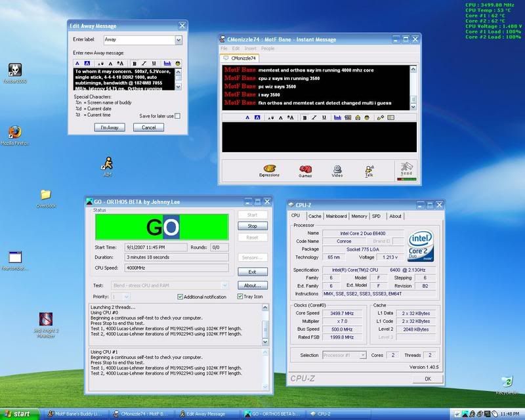
Task: Open the Edit menu in Instant Message window
Action: (236, 49)
